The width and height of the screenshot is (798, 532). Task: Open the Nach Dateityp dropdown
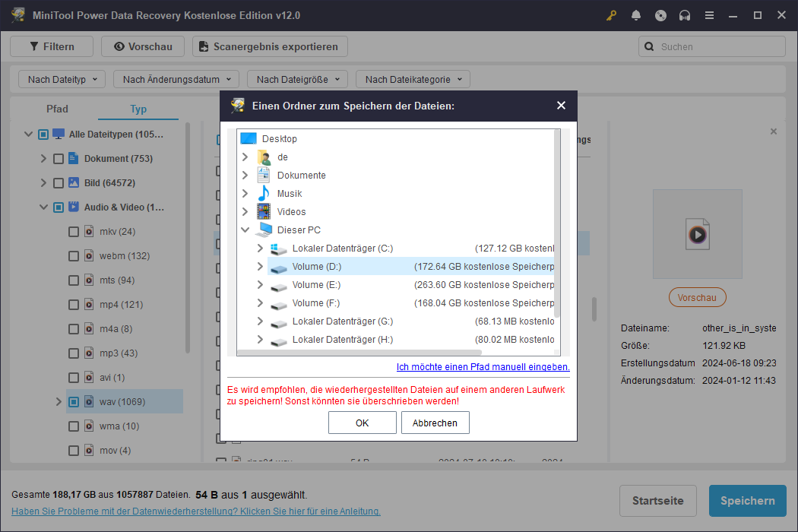point(62,79)
